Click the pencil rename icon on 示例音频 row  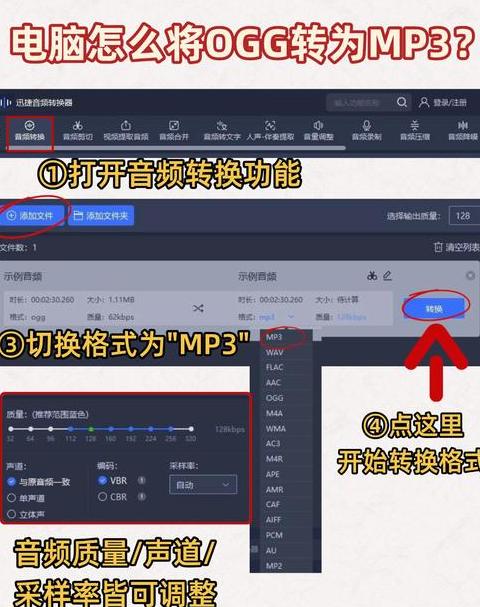tap(387, 276)
